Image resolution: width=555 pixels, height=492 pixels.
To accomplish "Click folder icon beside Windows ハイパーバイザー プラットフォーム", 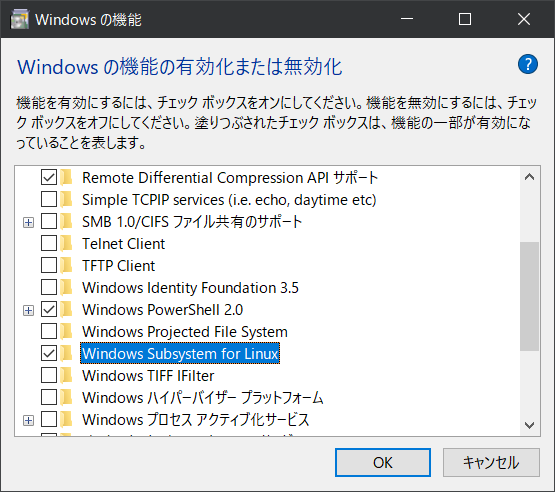I will 66,397.
